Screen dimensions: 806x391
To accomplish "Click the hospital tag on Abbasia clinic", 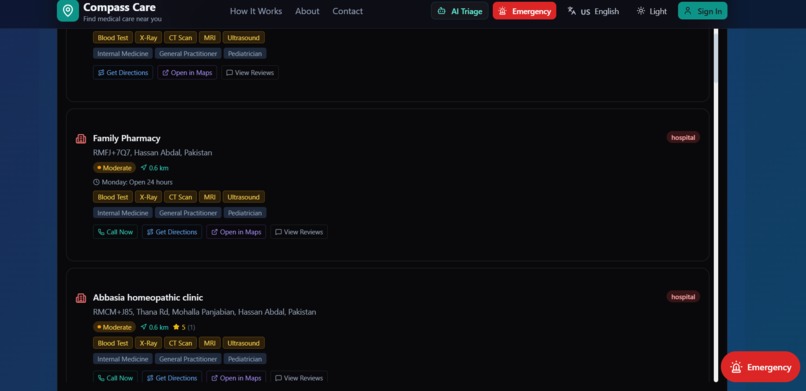I will click(683, 296).
